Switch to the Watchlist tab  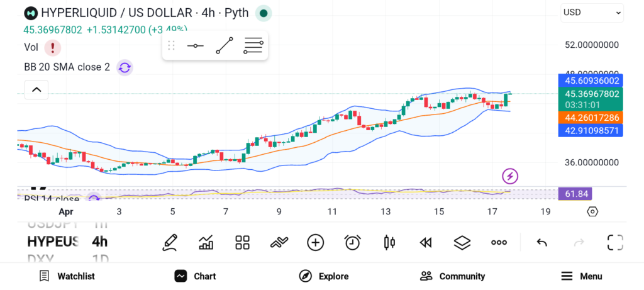pyautogui.click(x=67, y=276)
